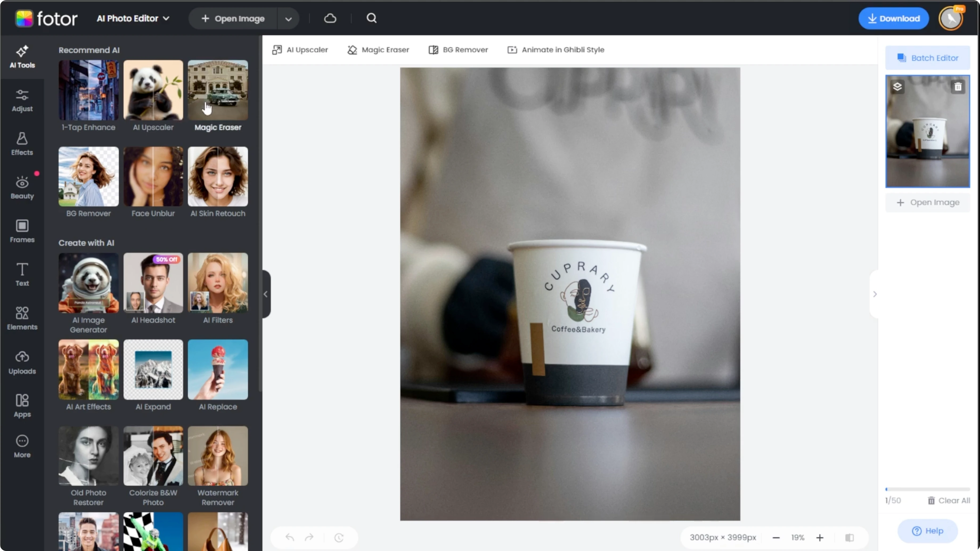Open the Beauty sidebar panel
980x551 pixels.
click(x=22, y=188)
